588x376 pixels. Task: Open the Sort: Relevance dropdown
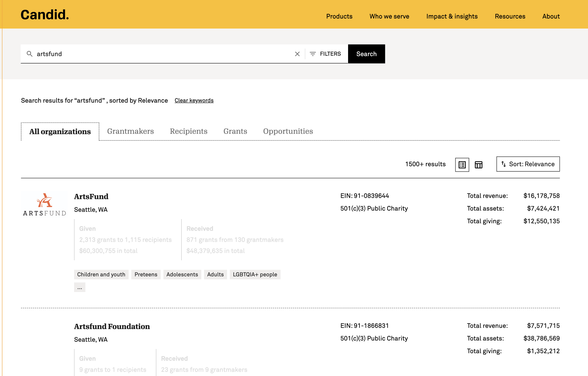(528, 164)
